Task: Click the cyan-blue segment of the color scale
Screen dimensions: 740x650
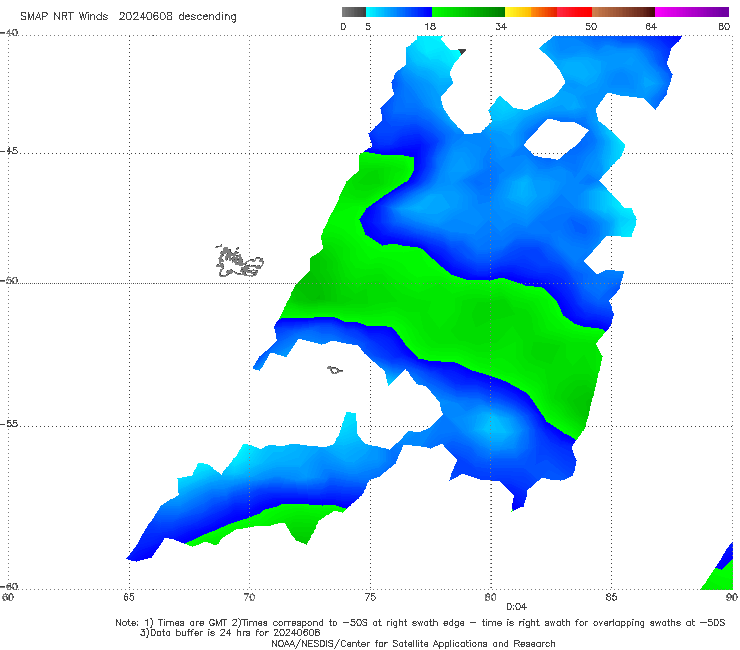Action: click(x=399, y=12)
